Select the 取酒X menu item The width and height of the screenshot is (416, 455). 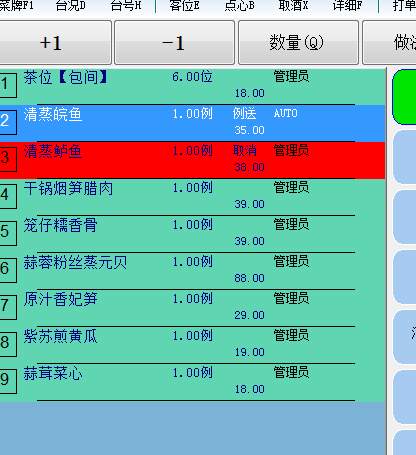pyautogui.click(x=293, y=6)
